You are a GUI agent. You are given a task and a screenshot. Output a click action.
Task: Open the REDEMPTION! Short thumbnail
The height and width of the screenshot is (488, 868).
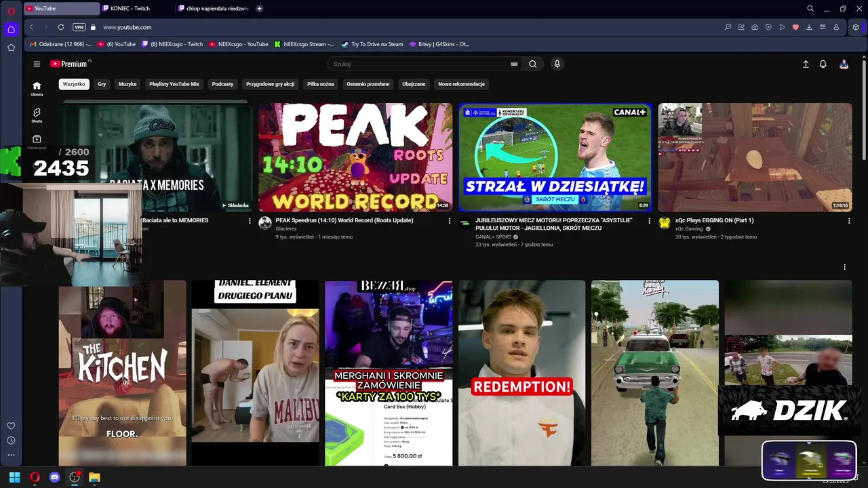522,373
